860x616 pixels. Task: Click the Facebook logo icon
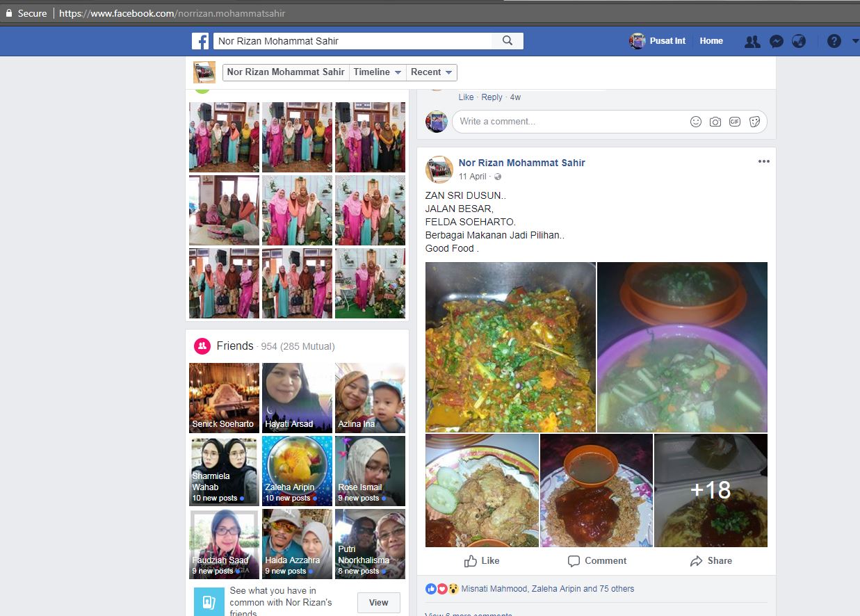point(200,41)
